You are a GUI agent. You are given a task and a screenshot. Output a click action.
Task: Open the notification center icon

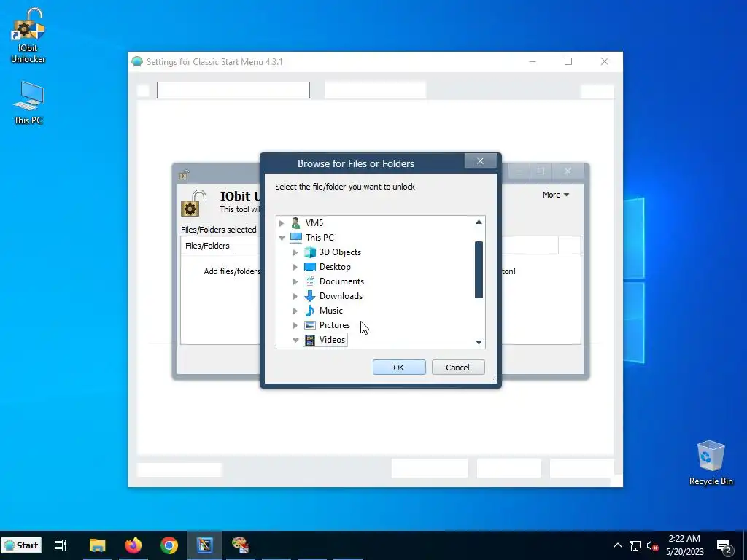point(724,547)
